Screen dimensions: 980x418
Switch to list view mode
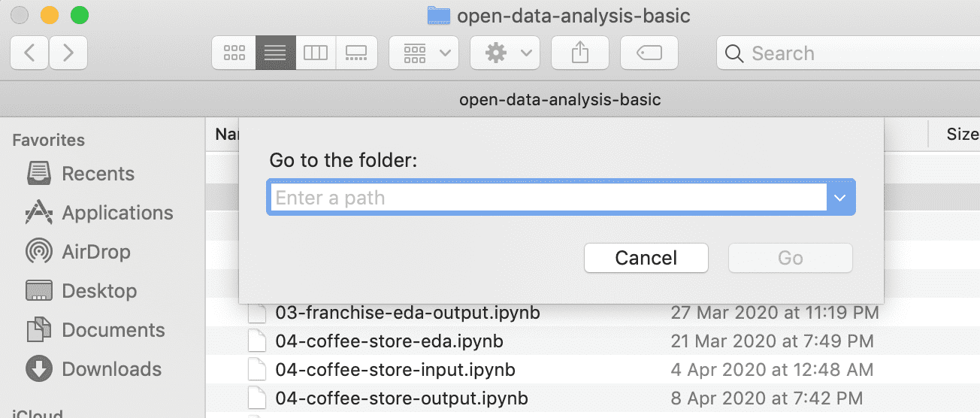(275, 53)
